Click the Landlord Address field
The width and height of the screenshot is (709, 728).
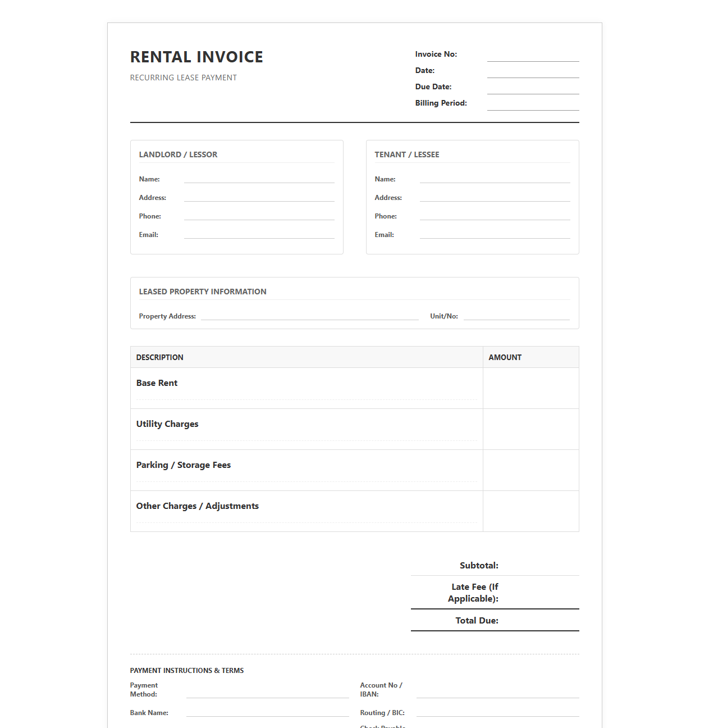[x=259, y=197]
